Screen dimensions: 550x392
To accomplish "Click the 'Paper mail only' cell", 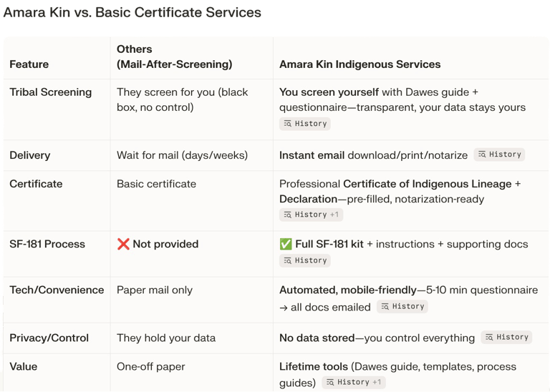I will click(154, 290).
